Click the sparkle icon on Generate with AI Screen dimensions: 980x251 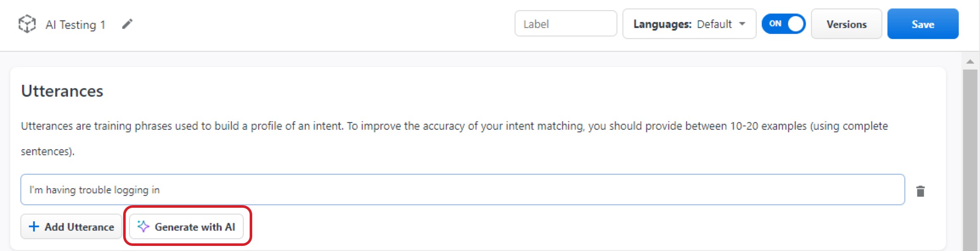(x=143, y=226)
